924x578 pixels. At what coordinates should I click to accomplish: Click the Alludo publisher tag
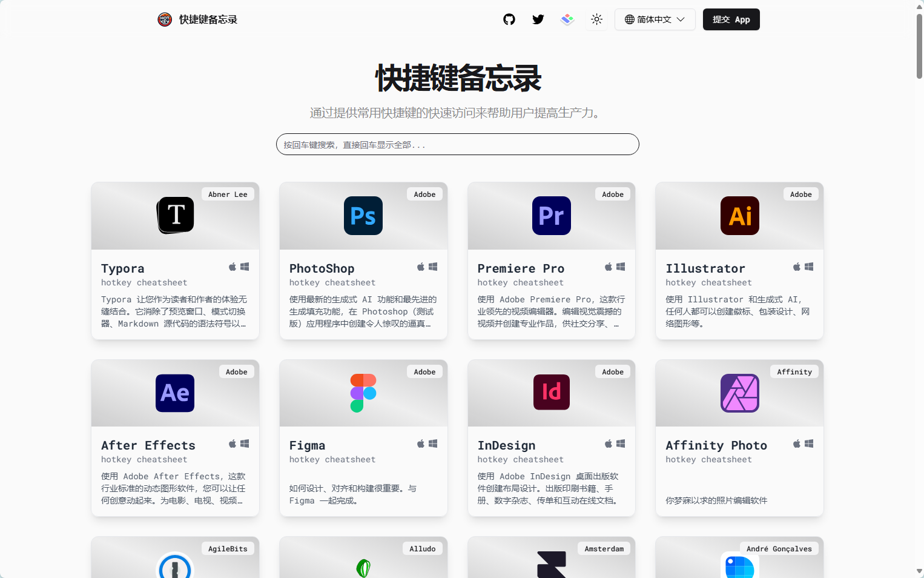point(423,549)
